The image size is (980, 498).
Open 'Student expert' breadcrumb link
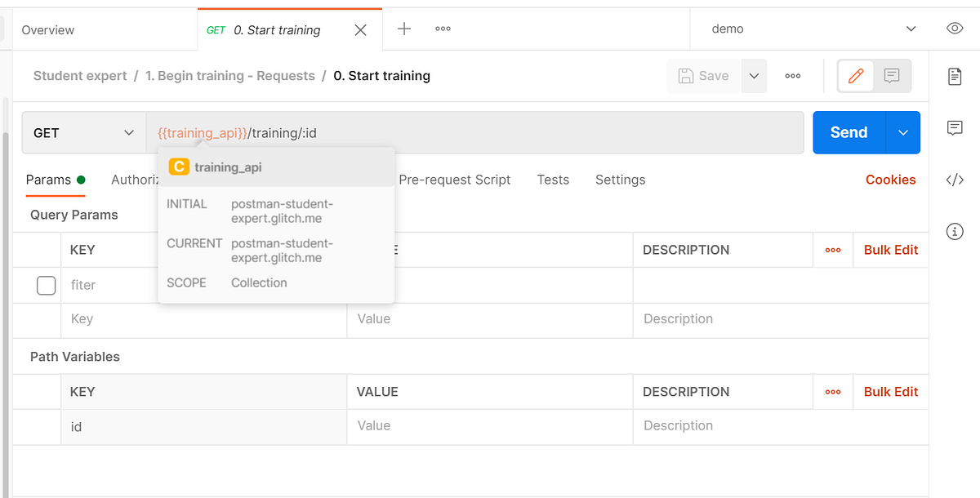tap(80, 76)
